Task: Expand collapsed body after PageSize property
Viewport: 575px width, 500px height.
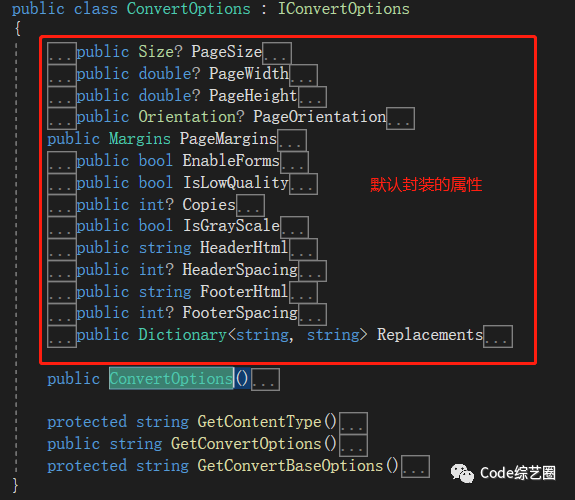Action: [277, 53]
